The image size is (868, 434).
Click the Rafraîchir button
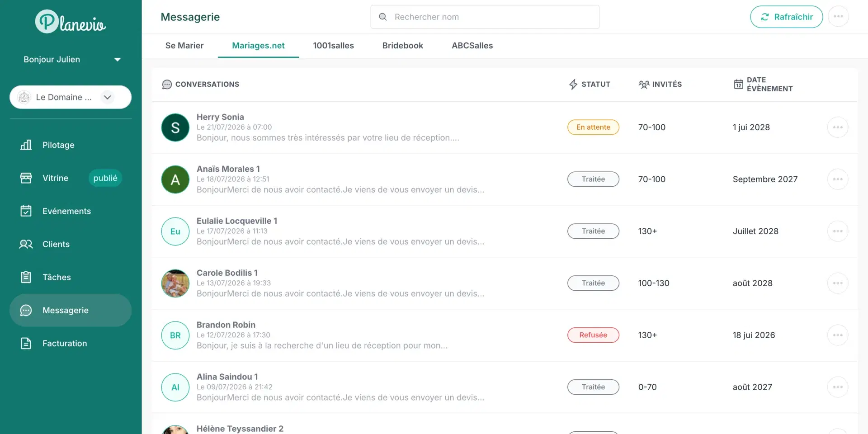pos(786,17)
